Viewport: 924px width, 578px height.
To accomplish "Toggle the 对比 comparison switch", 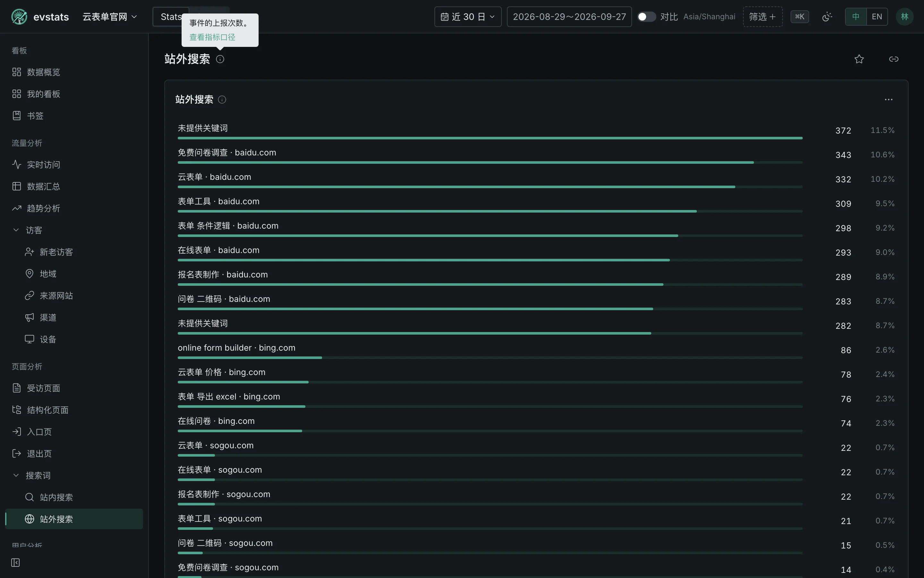I will pos(647,17).
